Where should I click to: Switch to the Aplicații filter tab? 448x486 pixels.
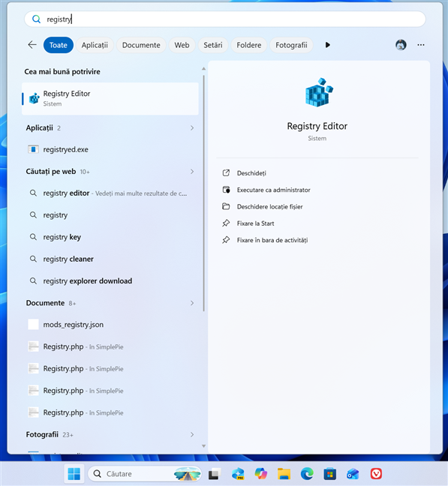95,45
